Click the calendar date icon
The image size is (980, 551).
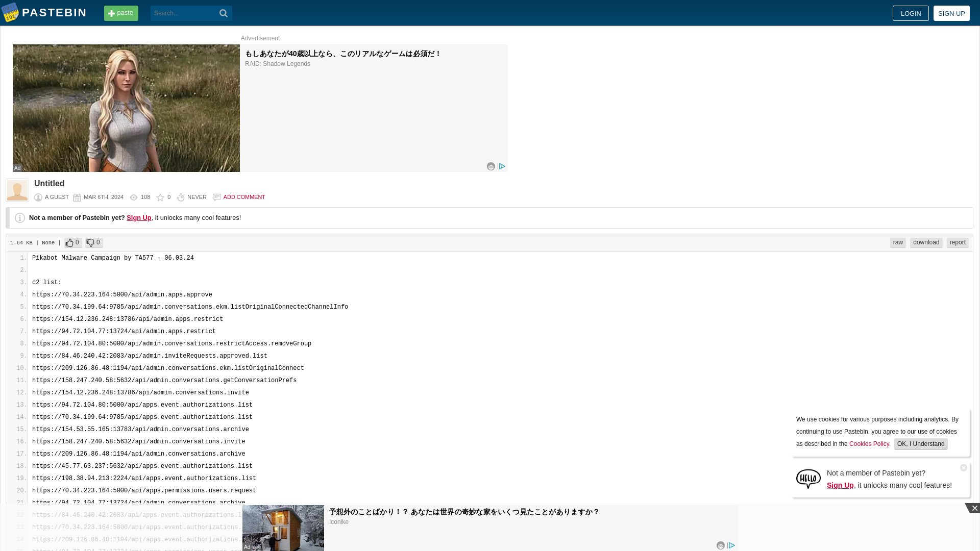77,197
